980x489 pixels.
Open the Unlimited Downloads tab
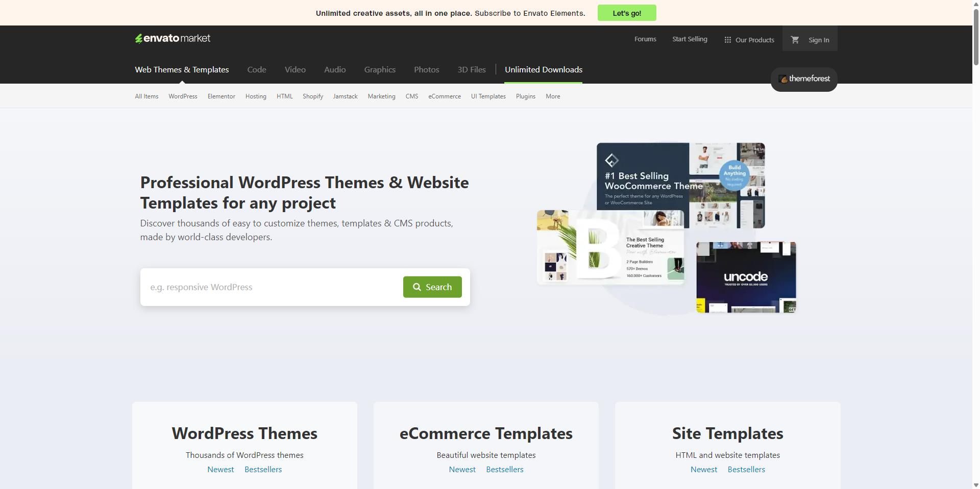(x=544, y=70)
